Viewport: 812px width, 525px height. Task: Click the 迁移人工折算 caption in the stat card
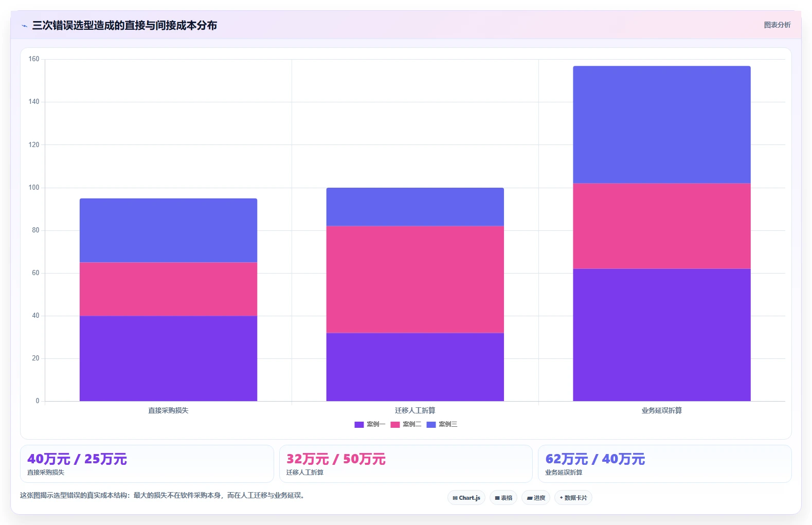coord(305,473)
